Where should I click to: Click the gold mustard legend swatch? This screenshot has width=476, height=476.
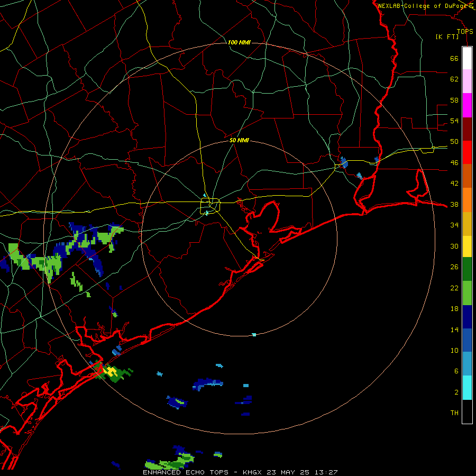click(467, 224)
